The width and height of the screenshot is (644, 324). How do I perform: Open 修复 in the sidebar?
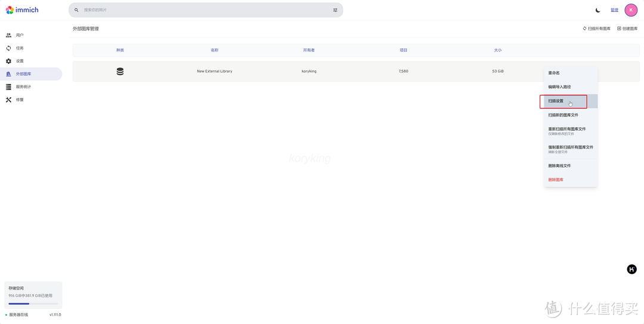(x=31, y=100)
